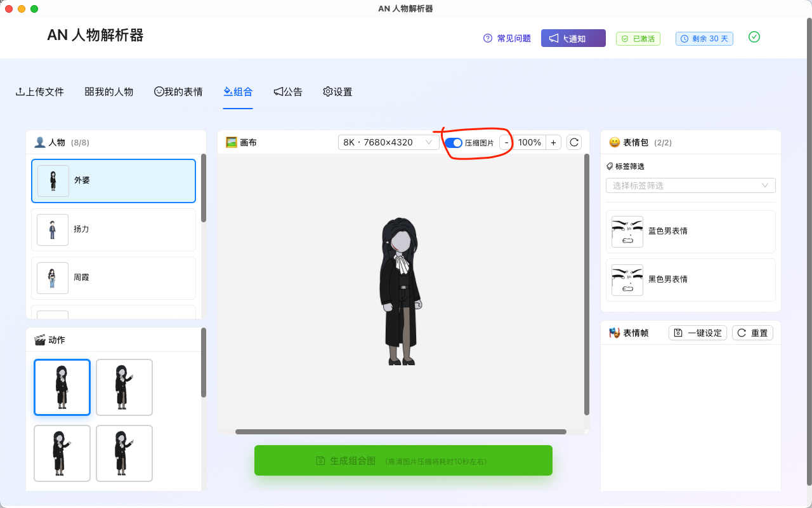Select the 周霞 character item

(114, 277)
